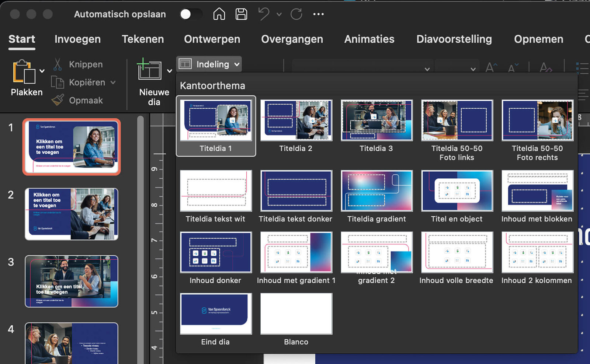Select the Titeldia gradient layout
This screenshot has width=590, height=364.
click(x=376, y=191)
